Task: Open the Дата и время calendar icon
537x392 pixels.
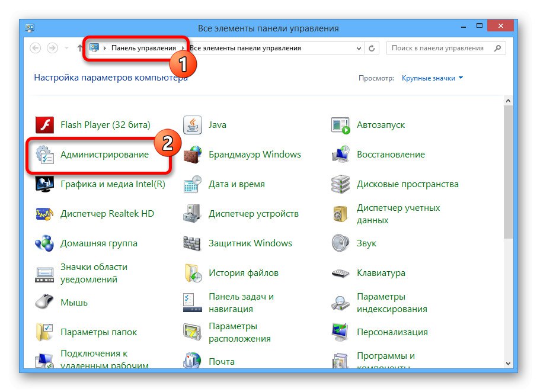Action: coord(193,184)
